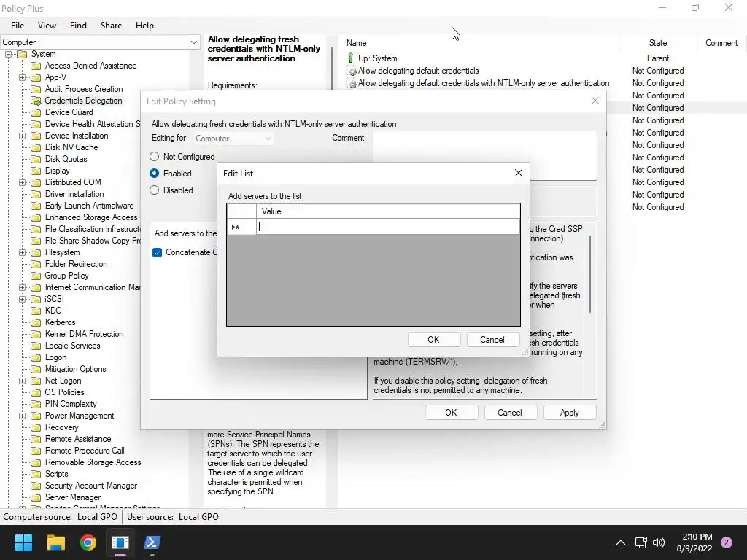Open the View menu
747x560 pixels.
[47, 26]
